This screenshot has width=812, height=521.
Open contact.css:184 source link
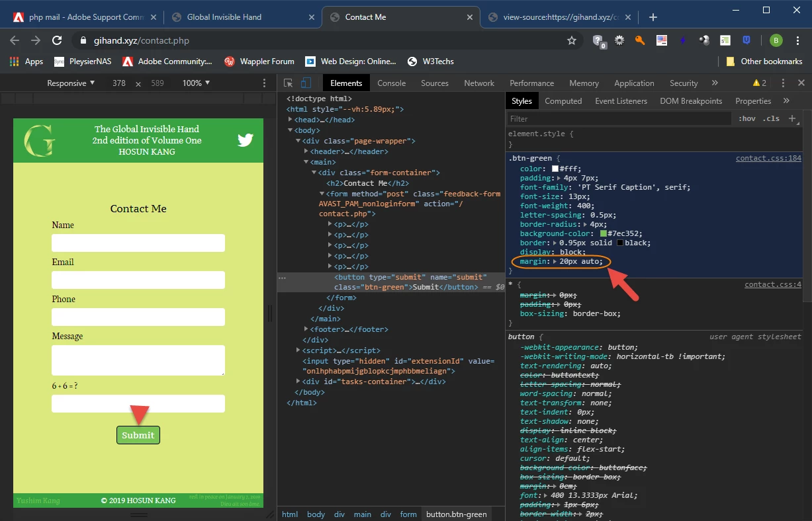click(x=768, y=159)
